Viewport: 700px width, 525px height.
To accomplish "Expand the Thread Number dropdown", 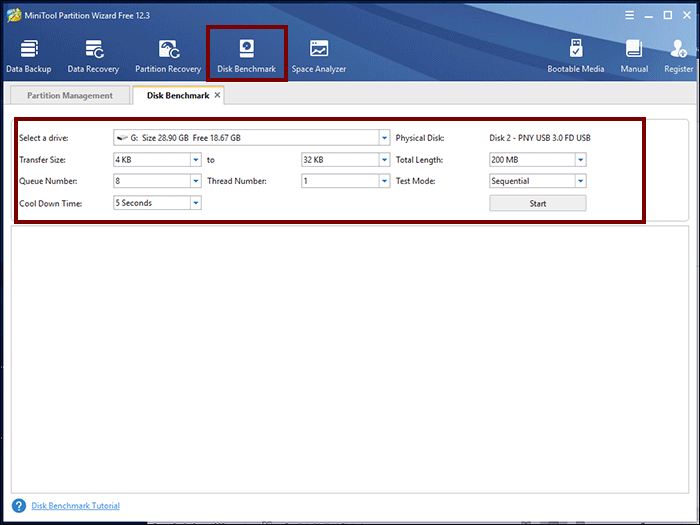I will 384,181.
